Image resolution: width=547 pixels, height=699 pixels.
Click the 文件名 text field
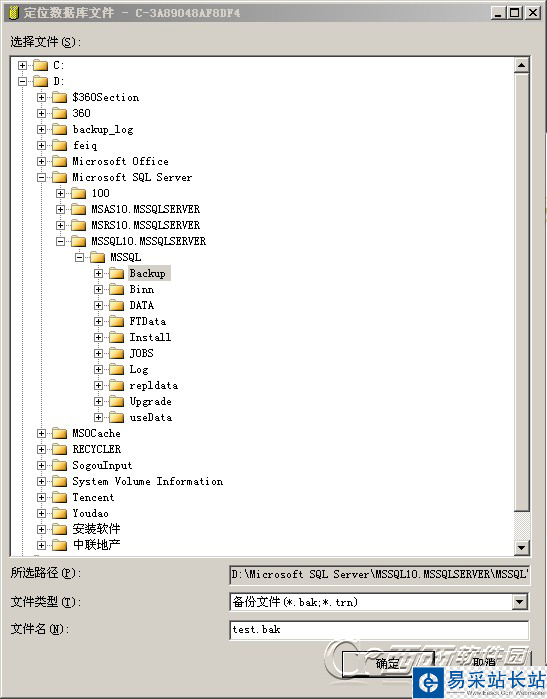pyautogui.click(x=379, y=629)
